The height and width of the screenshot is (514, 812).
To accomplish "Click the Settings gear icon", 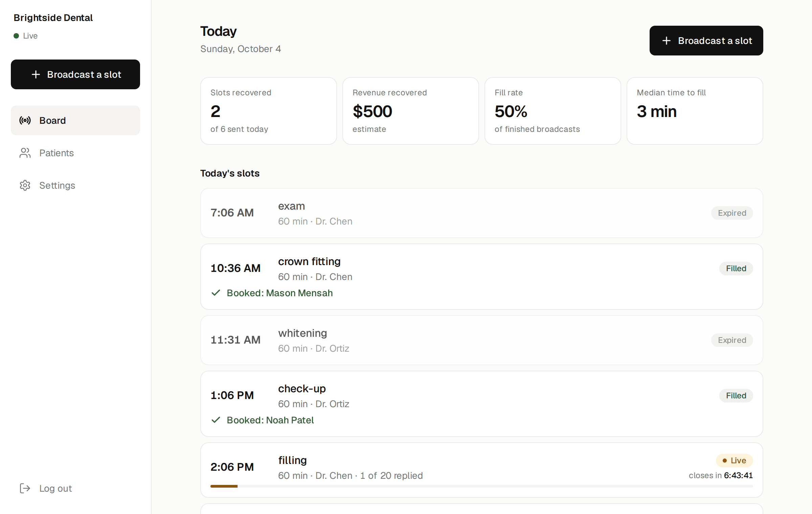I will pyautogui.click(x=25, y=185).
